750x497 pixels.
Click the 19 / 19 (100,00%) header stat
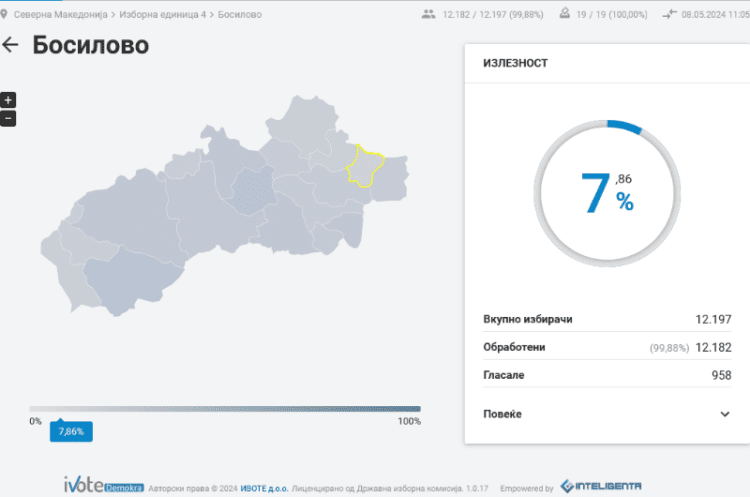tap(612, 14)
